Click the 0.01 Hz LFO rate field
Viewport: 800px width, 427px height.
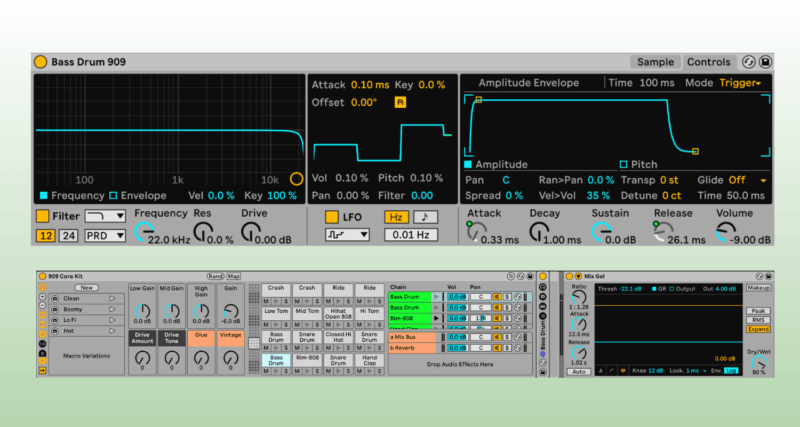[411, 235]
